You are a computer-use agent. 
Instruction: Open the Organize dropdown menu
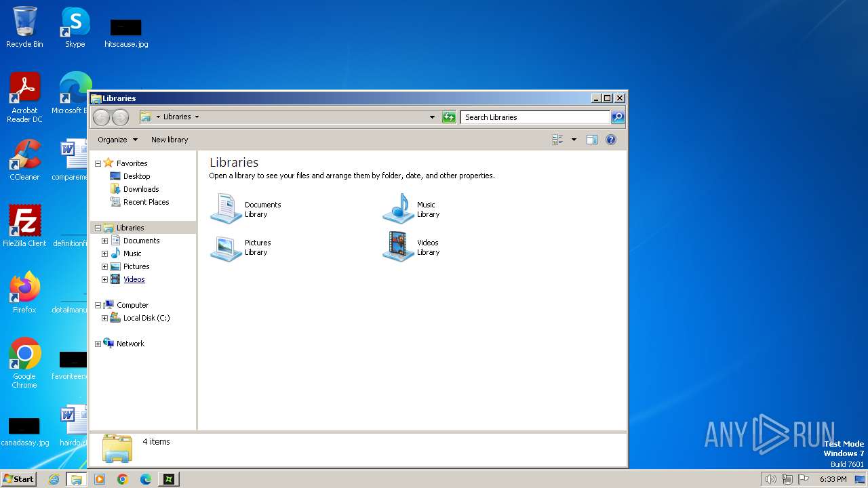click(x=117, y=140)
